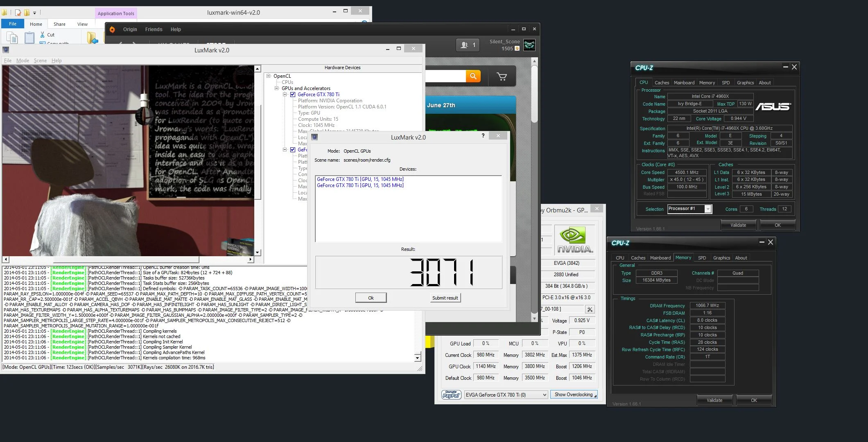
Task: Open the Origin friends online counter
Action: [468, 45]
